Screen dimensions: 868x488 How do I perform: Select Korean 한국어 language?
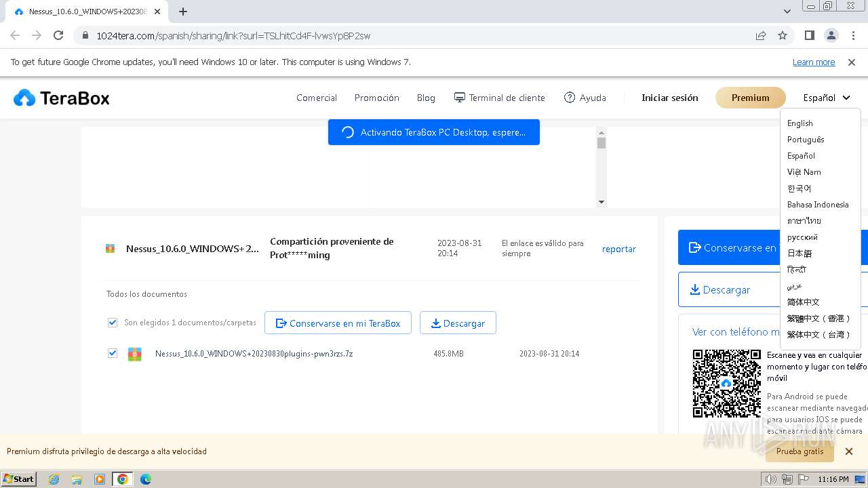point(799,188)
